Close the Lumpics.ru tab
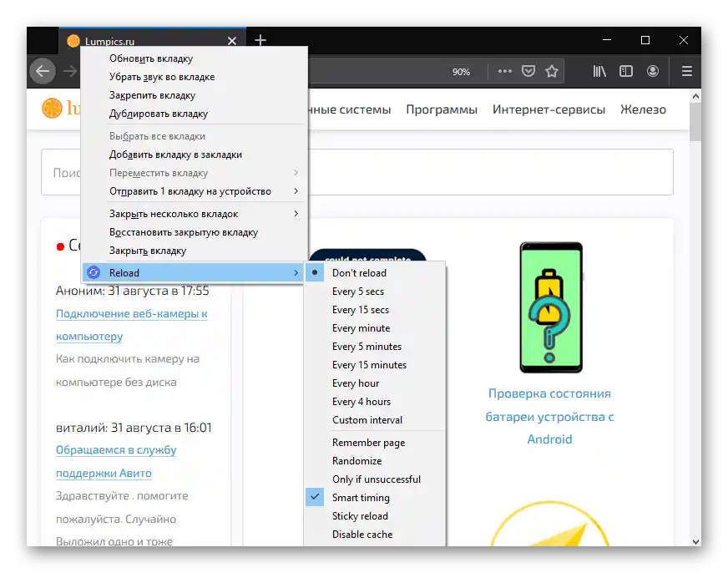 pos(232,41)
